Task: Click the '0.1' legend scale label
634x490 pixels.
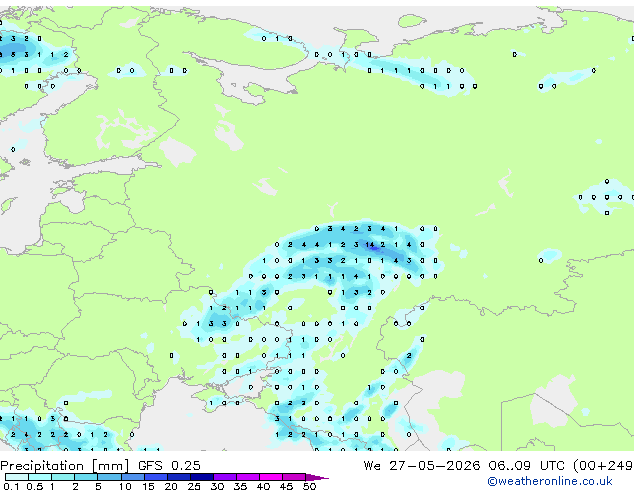Action: [x=11, y=486]
